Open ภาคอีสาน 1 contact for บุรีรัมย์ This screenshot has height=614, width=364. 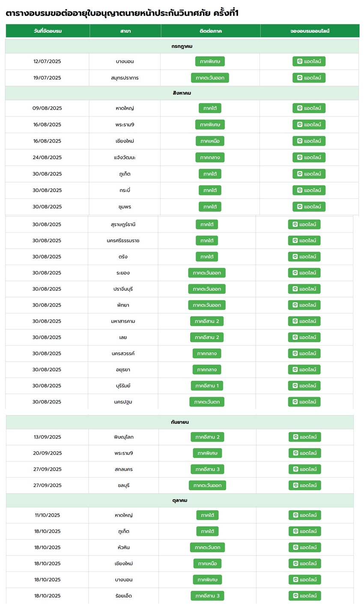tap(207, 385)
